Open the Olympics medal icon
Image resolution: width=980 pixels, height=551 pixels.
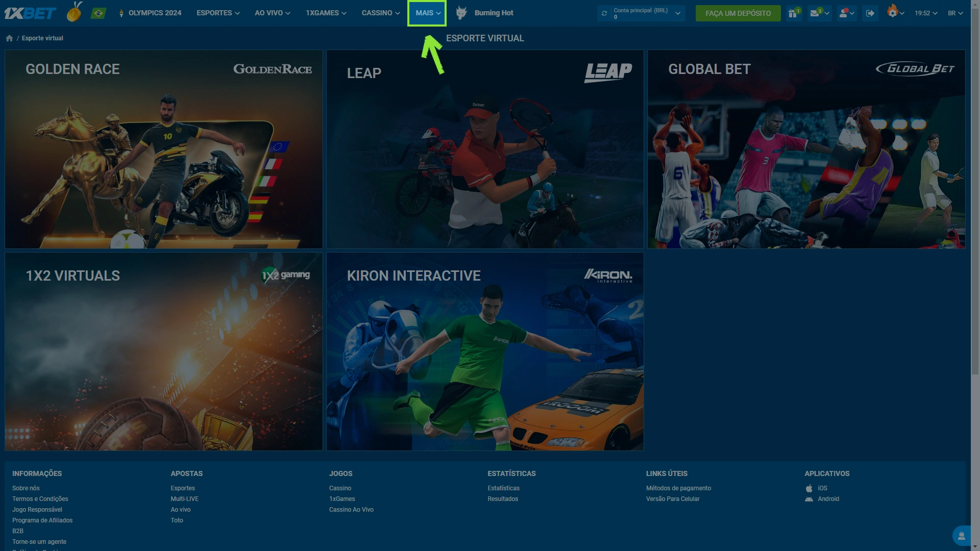tap(75, 12)
